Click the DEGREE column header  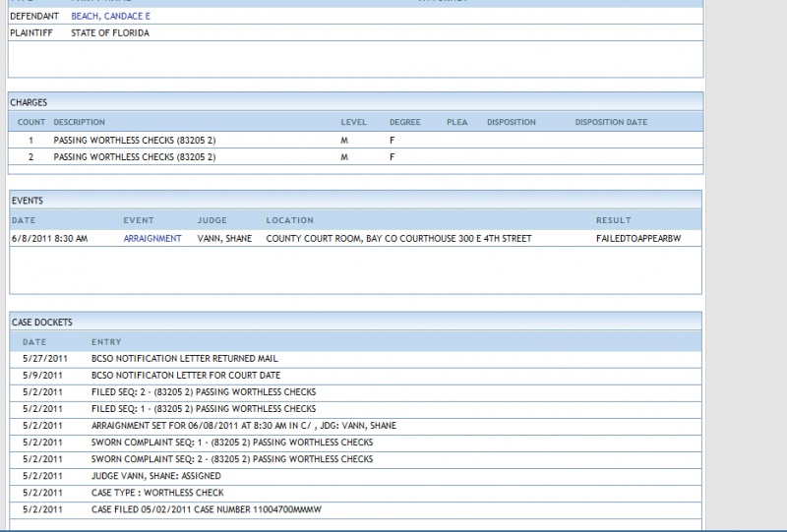point(405,122)
